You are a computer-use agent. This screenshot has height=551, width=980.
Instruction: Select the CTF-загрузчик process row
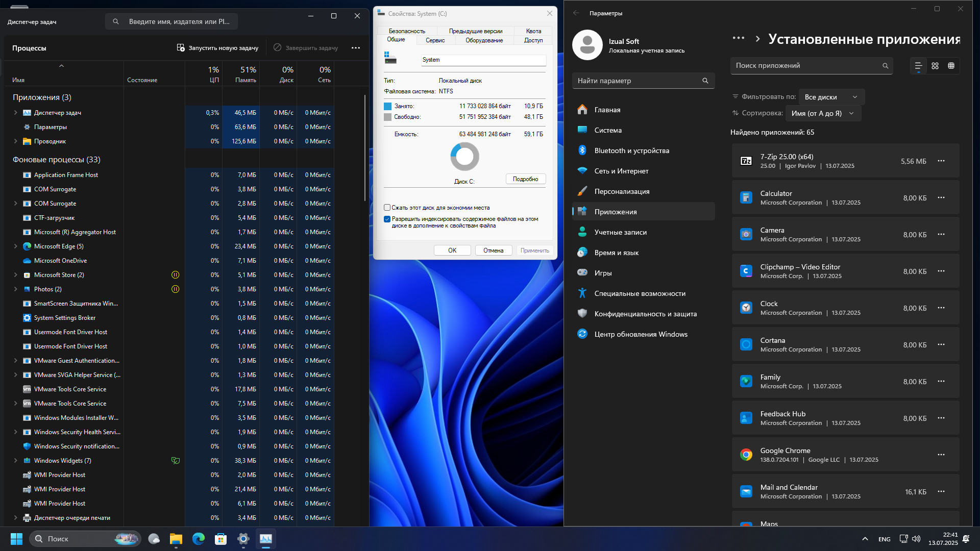[169, 218]
